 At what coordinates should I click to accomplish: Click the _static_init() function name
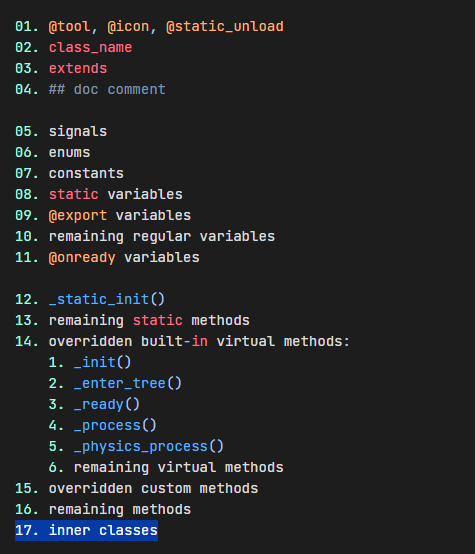click(107, 299)
